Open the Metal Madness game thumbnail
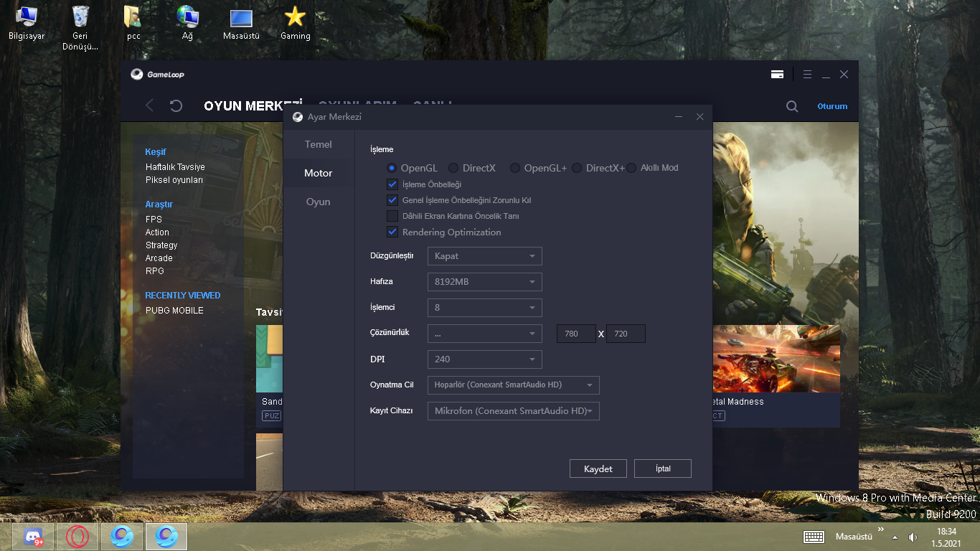980x551 pixels. tap(776, 359)
